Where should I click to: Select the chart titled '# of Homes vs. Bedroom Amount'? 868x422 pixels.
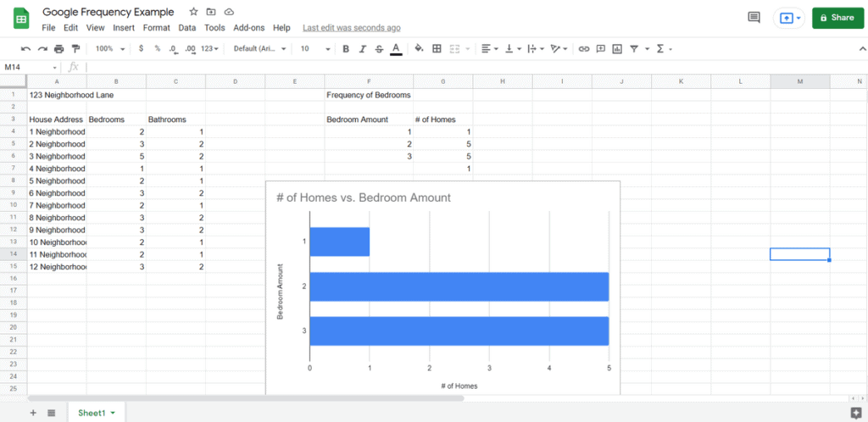point(442,287)
